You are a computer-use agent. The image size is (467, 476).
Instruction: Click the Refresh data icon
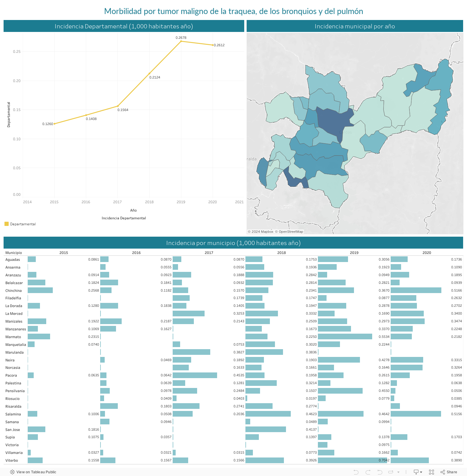[x=391, y=472]
